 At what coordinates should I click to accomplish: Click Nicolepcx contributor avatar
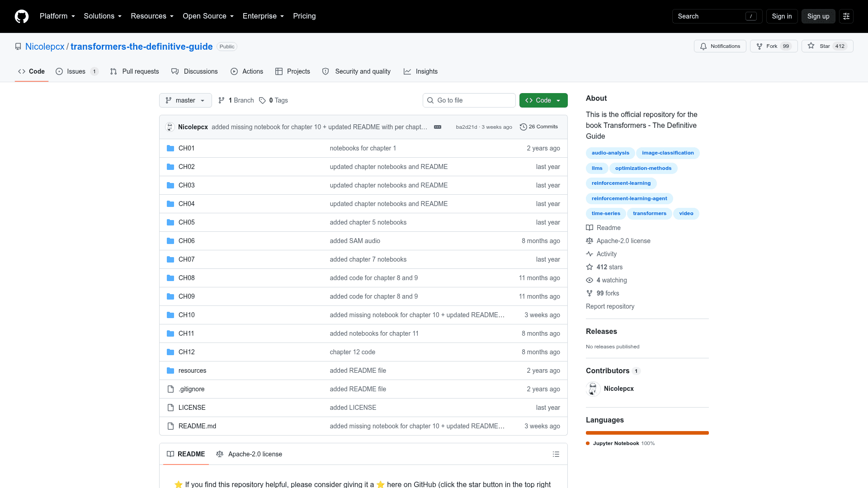[593, 389]
